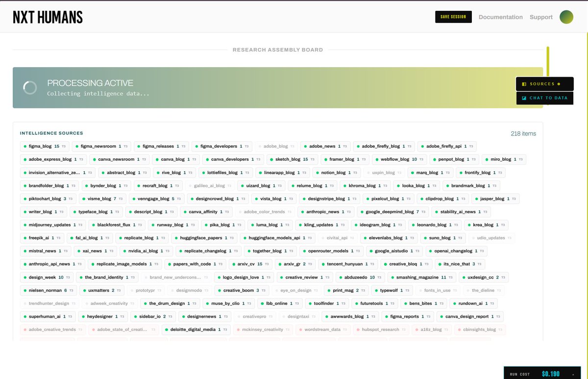This screenshot has height=379, width=588.
Task: Open the Support link
Action: 541,17
